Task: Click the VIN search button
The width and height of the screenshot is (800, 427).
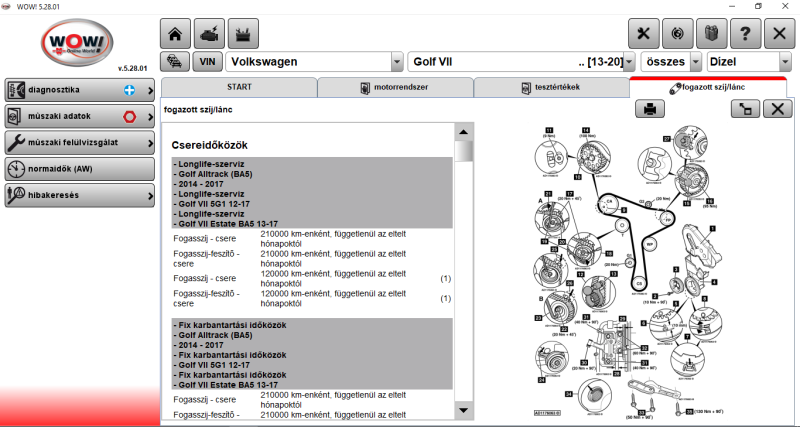Action: tap(207, 62)
